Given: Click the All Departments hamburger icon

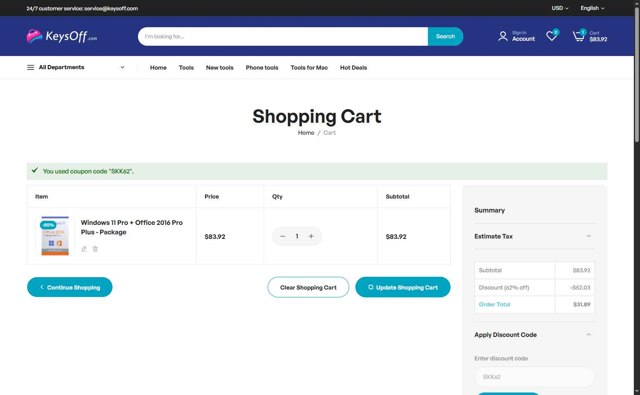Looking at the screenshot, I should [x=31, y=67].
